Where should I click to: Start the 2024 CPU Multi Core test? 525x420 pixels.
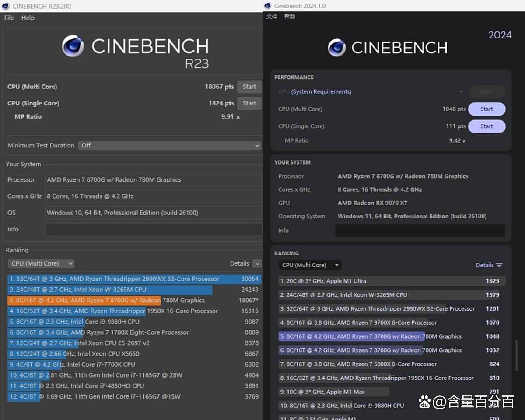point(486,109)
